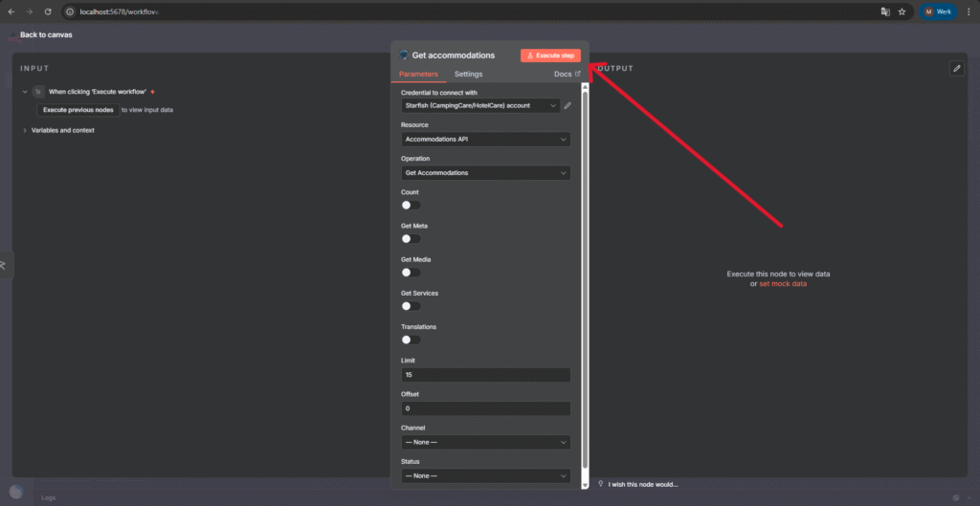Screen dimensions: 980x506
Task: Click the manual trigger node icon in Input
Action: point(38,92)
